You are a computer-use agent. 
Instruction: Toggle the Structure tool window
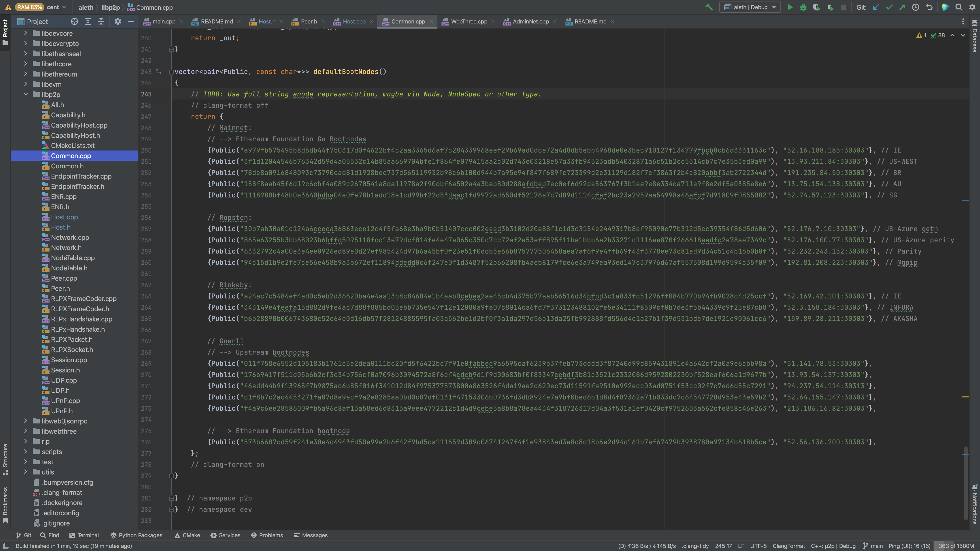click(x=5, y=459)
